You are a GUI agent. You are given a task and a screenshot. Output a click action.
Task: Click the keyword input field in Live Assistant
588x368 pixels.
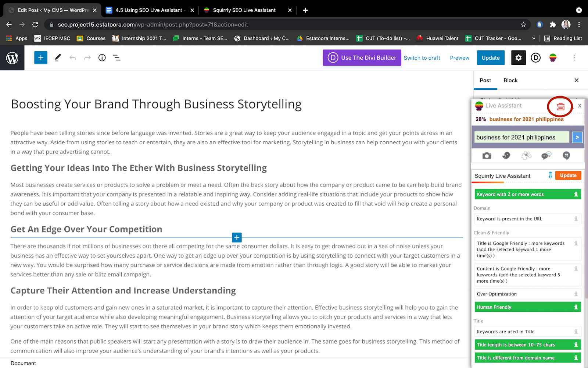[x=521, y=137]
